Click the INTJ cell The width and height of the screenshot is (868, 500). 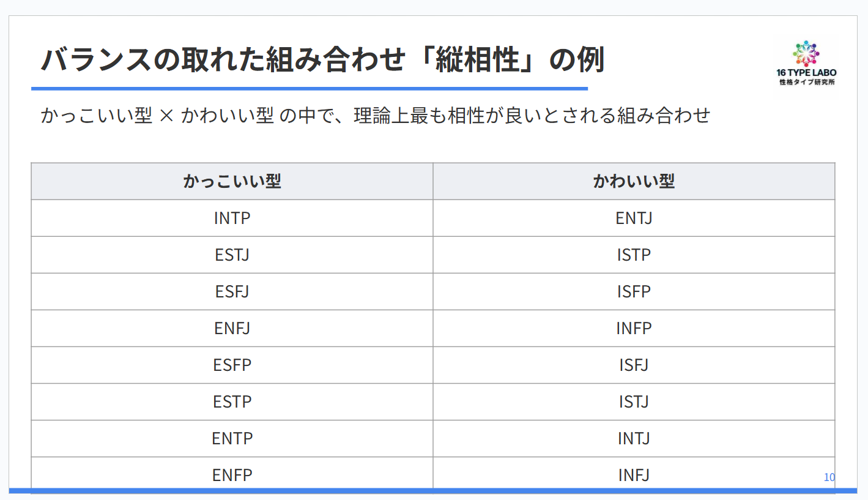(634, 438)
